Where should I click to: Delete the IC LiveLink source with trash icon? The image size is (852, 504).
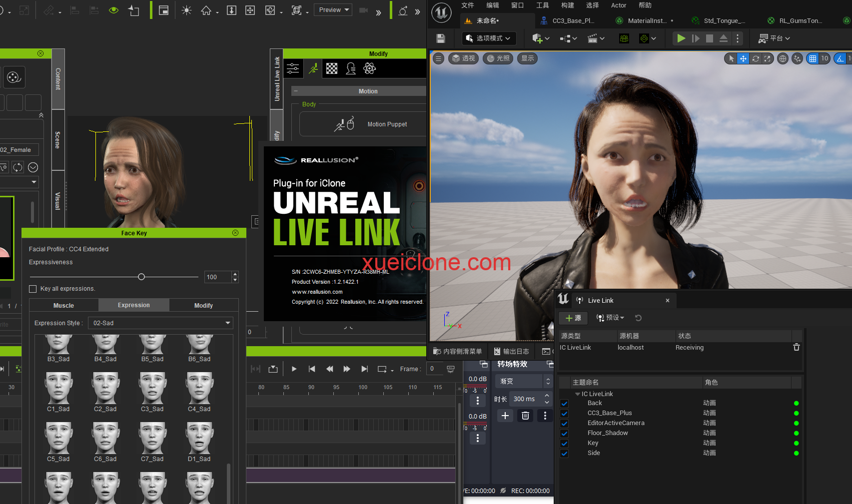tap(797, 347)
